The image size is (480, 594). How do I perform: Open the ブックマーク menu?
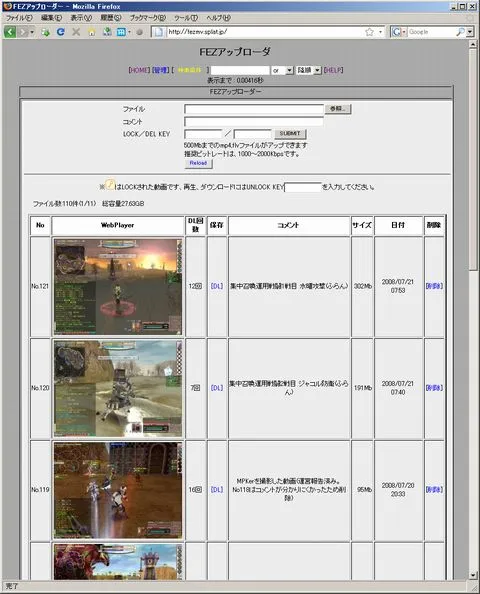click(x=148, y=18)
